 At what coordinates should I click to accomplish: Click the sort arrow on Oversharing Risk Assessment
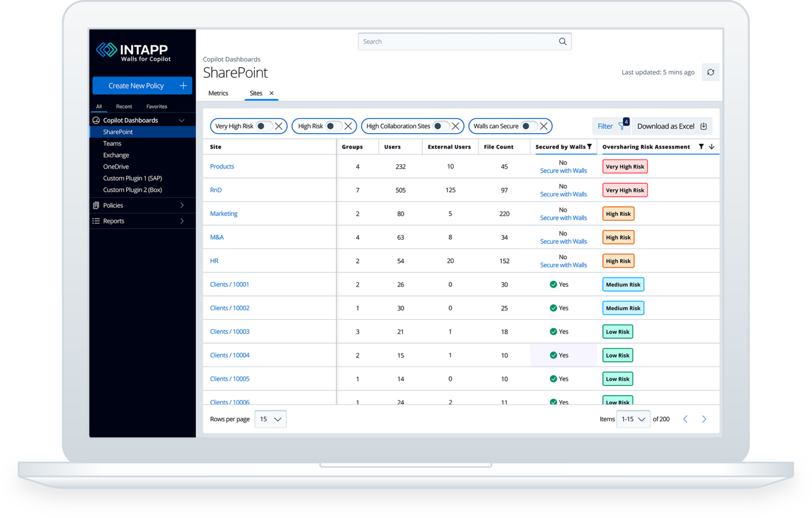[712, 146]
